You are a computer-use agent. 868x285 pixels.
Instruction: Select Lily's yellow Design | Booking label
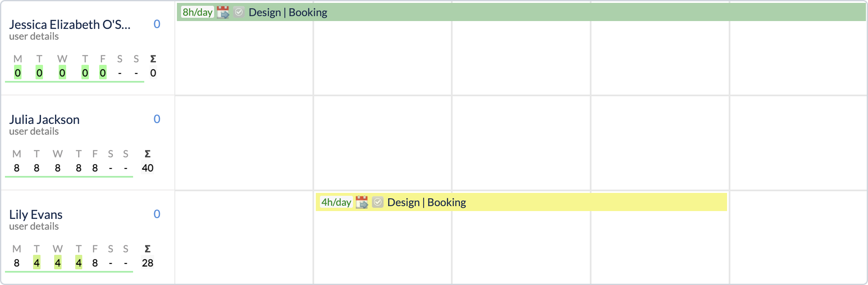point(427,202)
